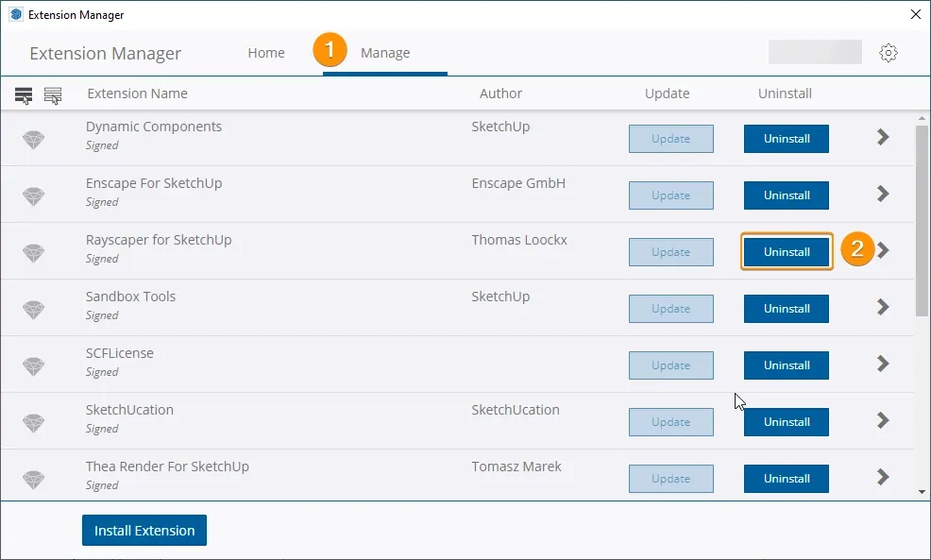Click author Thomas Loockx

[x=519, y=240]
